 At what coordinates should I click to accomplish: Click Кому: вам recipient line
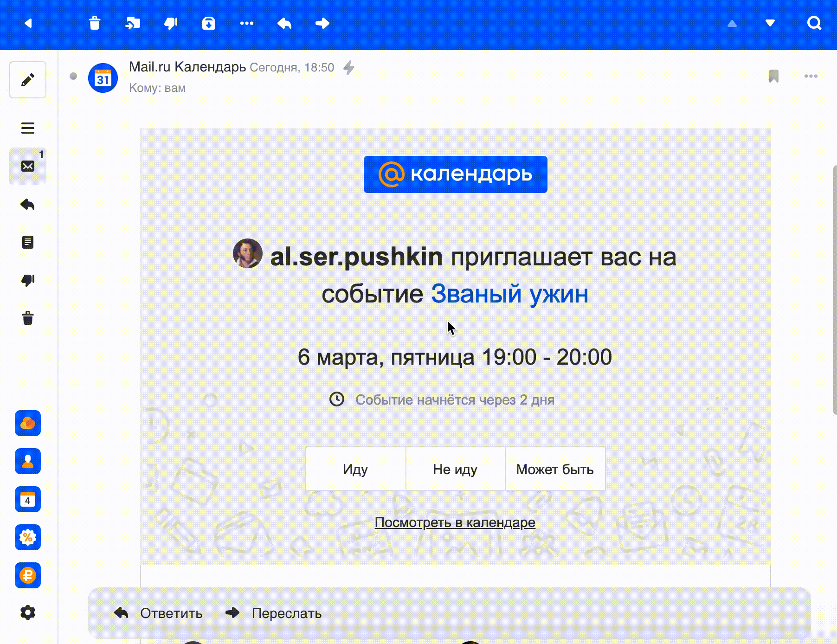pyautogui.click(x=157, y=88)
